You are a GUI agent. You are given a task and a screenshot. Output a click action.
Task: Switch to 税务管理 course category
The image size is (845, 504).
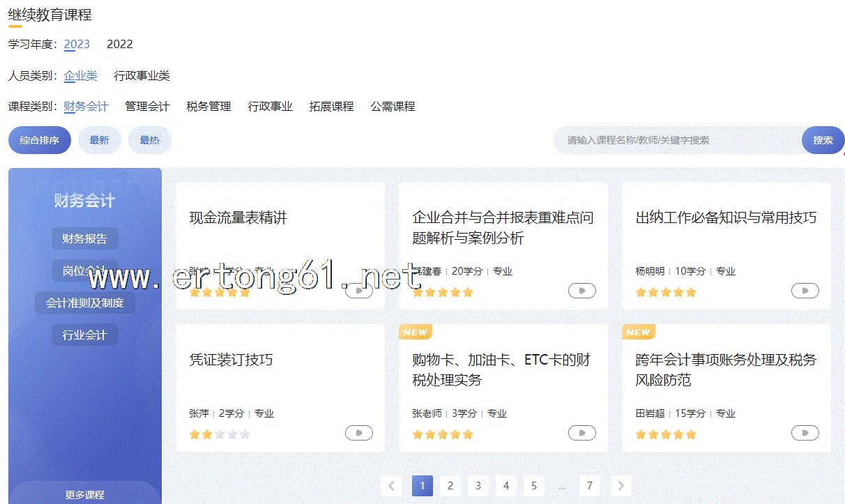(x=208, y=107)
